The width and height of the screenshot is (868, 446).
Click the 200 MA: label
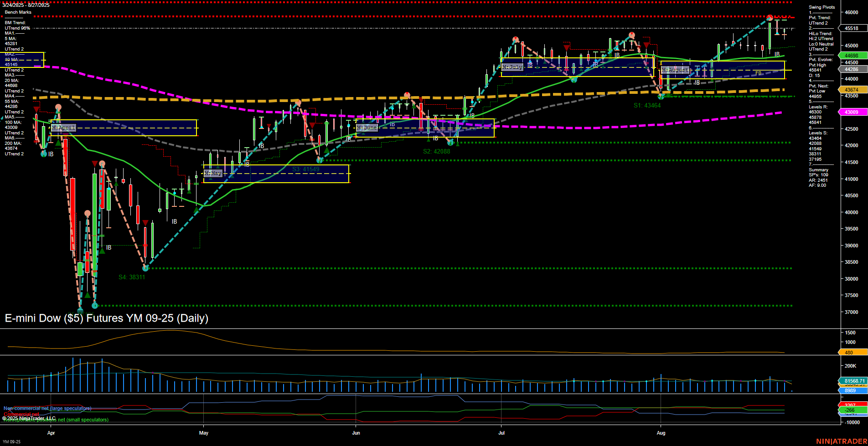click(x=13, y=144)
